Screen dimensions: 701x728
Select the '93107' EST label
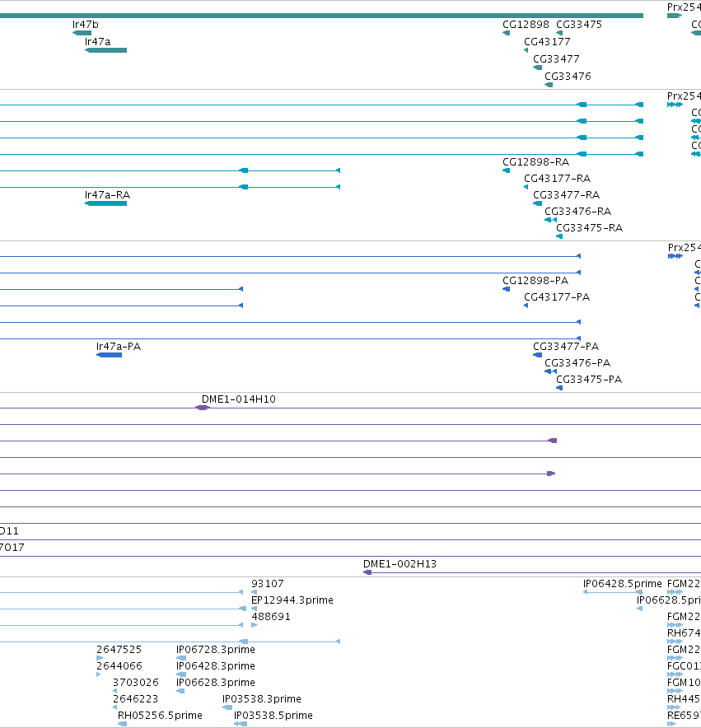coord(267,584)
